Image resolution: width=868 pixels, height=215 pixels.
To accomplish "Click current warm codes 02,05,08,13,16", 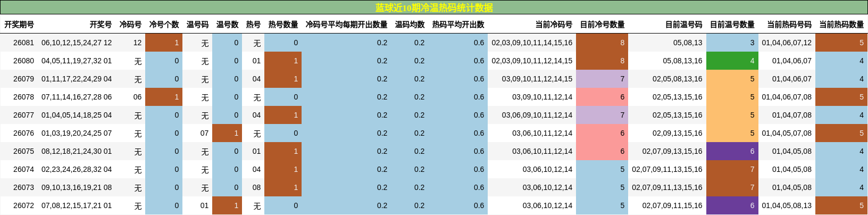I will tap(678, 79).
